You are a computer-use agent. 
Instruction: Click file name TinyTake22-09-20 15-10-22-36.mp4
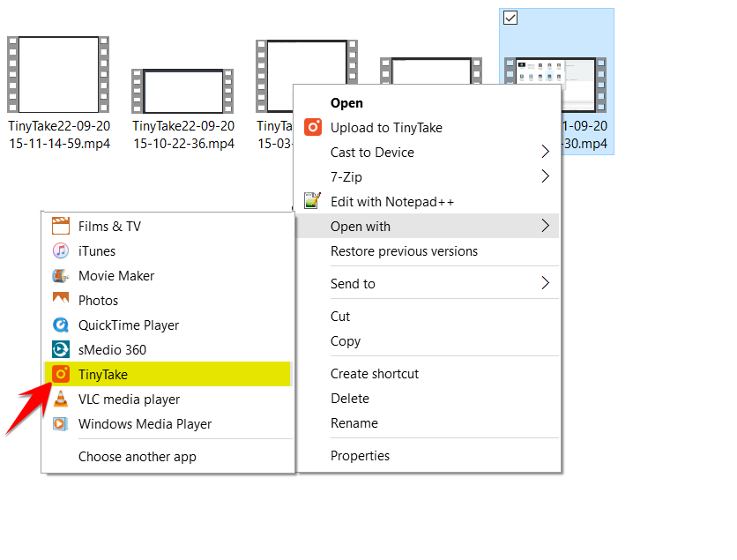click(x=183, y=134)
